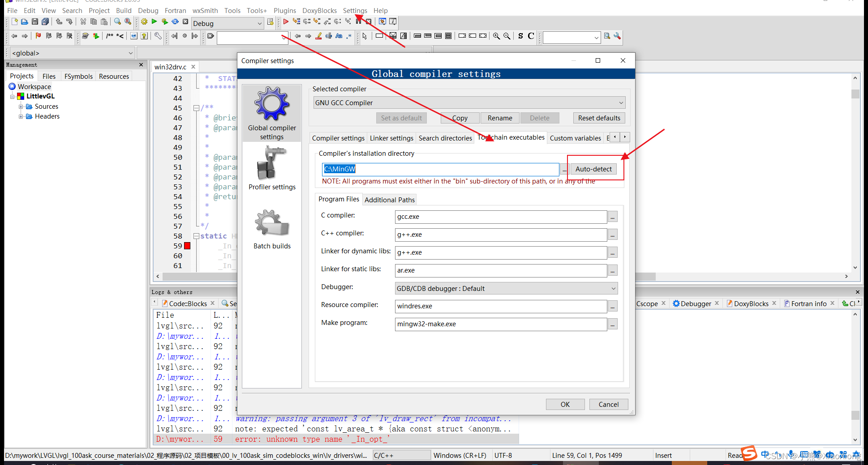The width and height of the screenshot is (868, 465).
Task: Open the Debugger GDB/CDB dropdown
Action: point(506,288)
